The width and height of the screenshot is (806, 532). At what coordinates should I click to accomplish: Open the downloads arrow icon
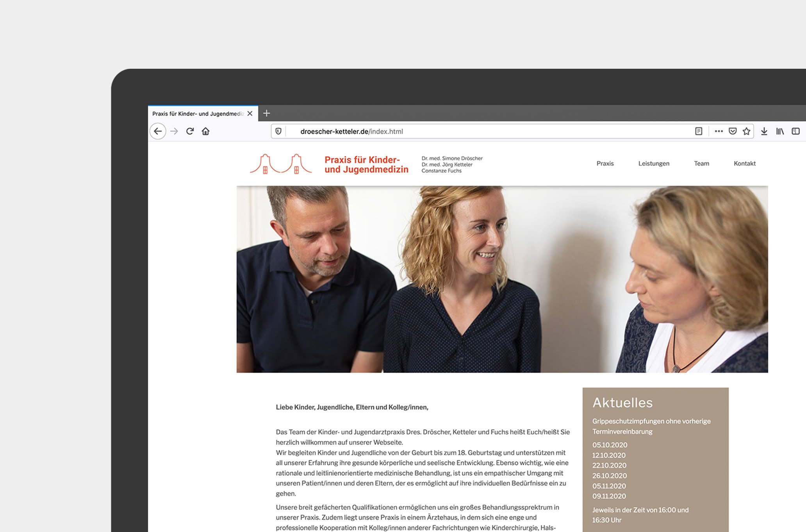[x=764, y=131]
